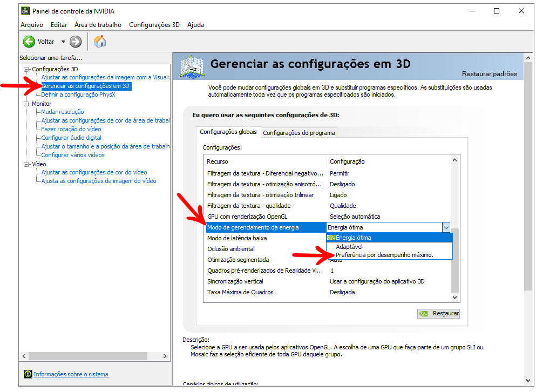Select Filtragem da textura - qualidade row
The width and height of the screenshot is (536, 392).
328,206
